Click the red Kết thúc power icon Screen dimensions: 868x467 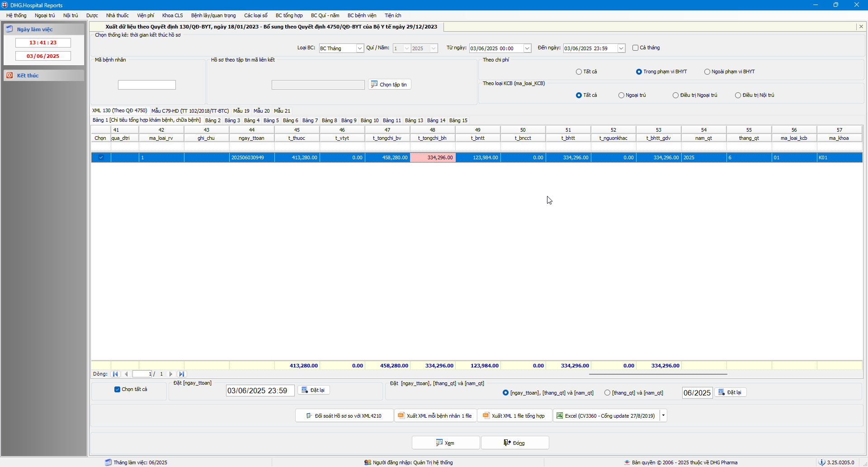(x=9, y=75)
